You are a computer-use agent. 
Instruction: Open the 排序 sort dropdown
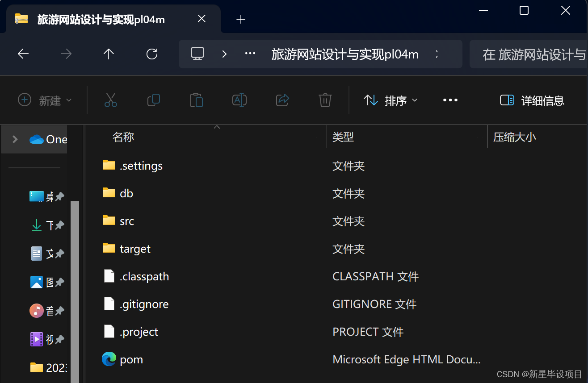[391, 100]
